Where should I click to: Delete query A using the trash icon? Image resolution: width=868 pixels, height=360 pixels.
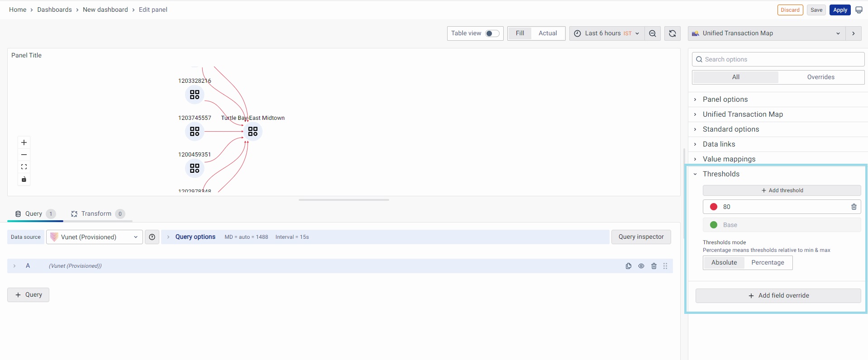click(x=653, y=266)
